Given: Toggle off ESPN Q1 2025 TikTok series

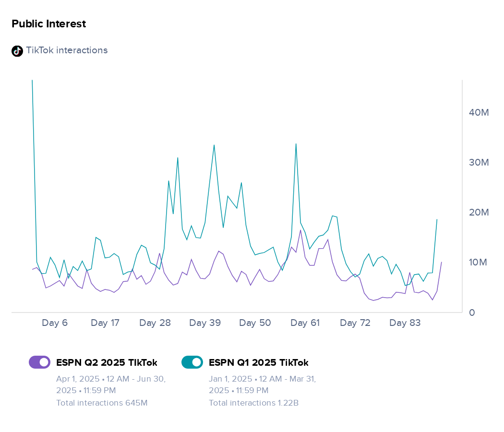Looking at the screenshot, I should (192, 362).
